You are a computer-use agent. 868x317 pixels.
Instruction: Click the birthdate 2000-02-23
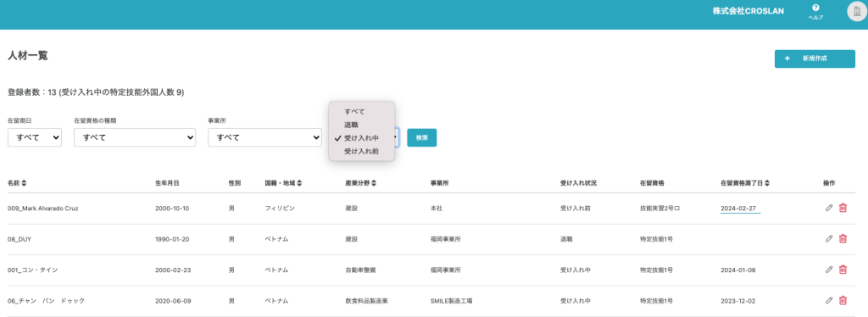(x=173, y=270)
